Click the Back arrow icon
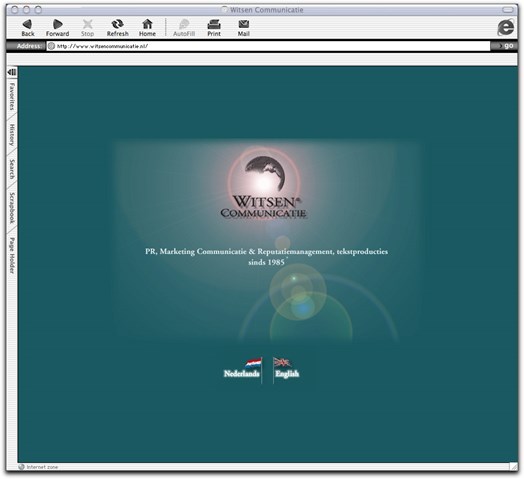 pos(27,24)
